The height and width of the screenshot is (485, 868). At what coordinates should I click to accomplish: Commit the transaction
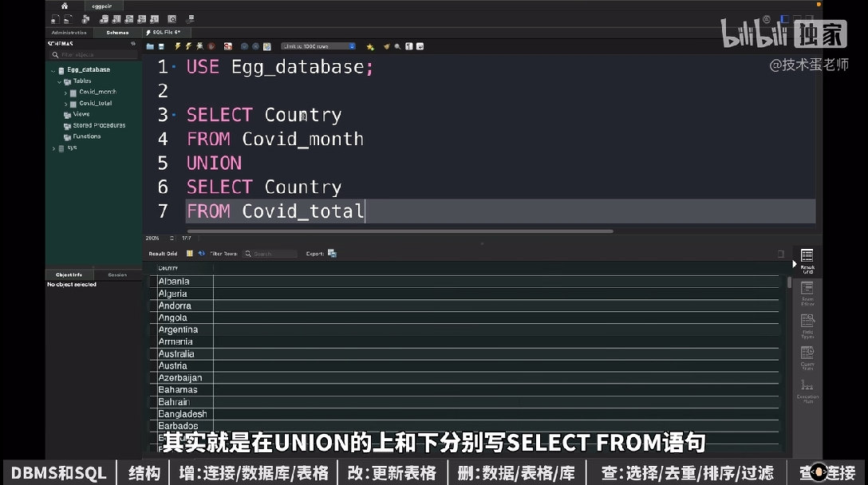[x=244, y=46]
